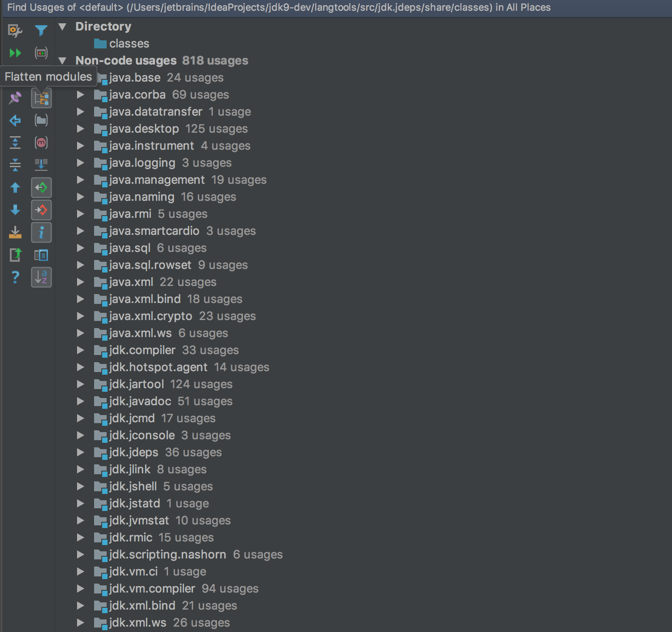
Task: Toggle the blue 'i' info filter
Action: (41, 232)
